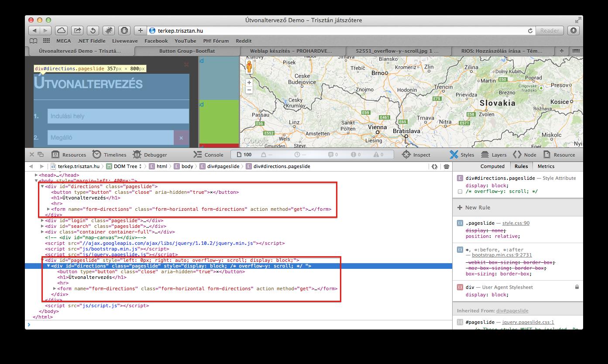Click the reload arrow toolbar button
The height and width of the screenshot is (364, 608).
[x=93, y=31]
